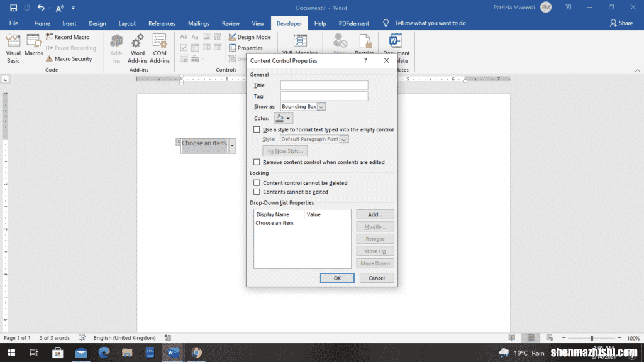Image resolution: width=644 pixels, height=362 pixels.
Task: Go to the Review tab
Action: 230,23
